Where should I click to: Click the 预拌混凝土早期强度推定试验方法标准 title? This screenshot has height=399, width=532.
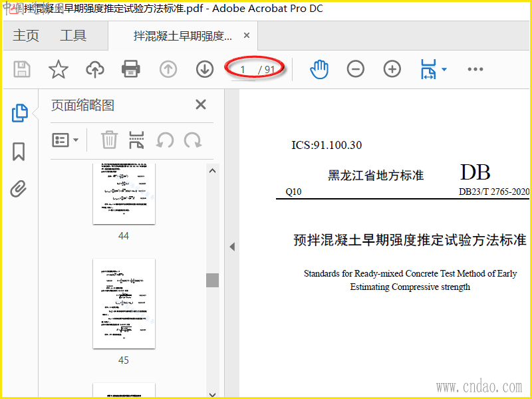(410, 240)
